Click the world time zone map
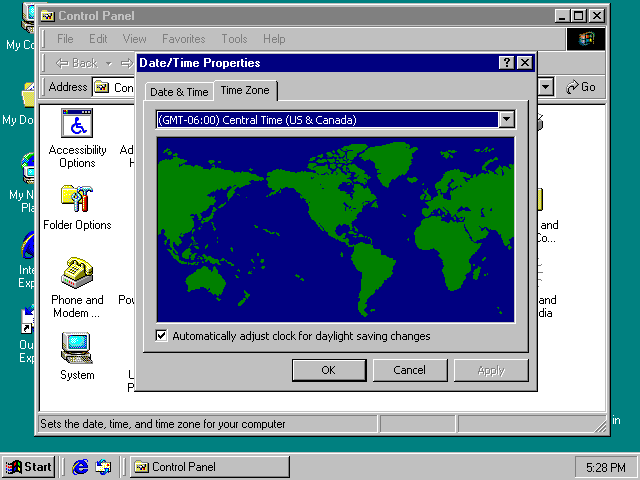The width and height of the screenshot is (640, 480). (336, 230)
